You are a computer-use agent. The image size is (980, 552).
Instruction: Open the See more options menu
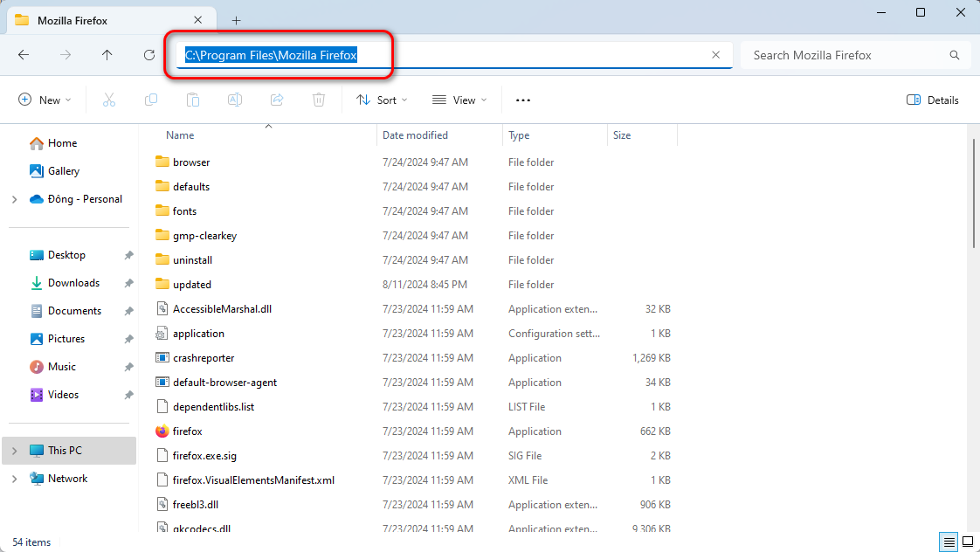523,100
